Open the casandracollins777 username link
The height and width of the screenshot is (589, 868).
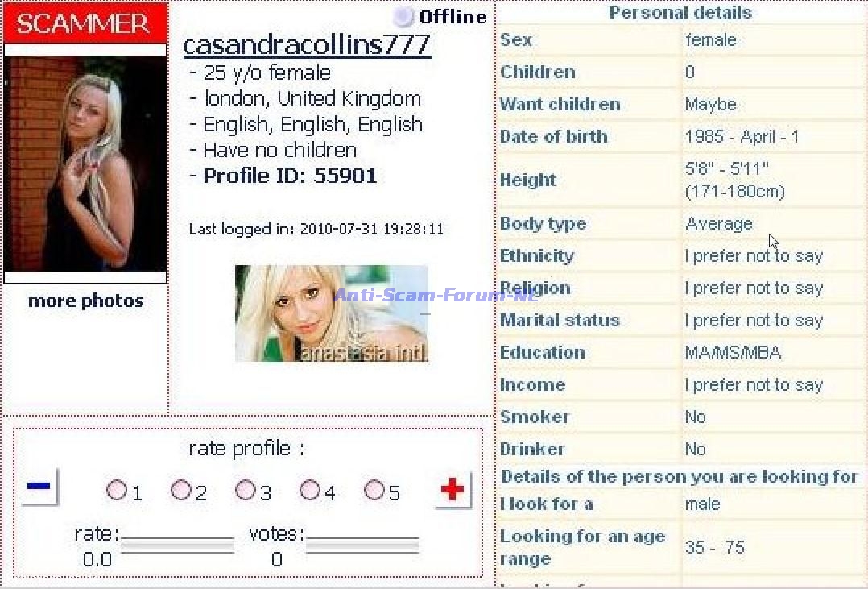(x=307, y=45)
